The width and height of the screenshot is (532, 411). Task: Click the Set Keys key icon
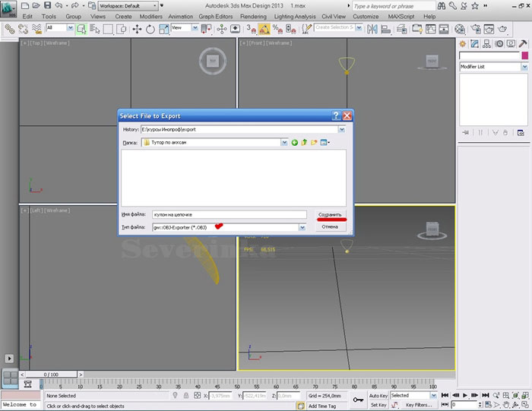tap(357, 400)
